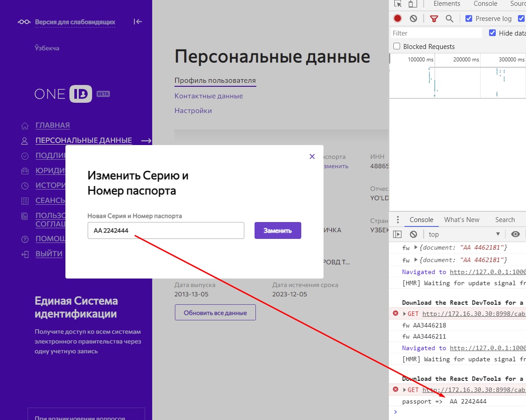Click the home icon beside ГЛАВНАЯ
The width and height of the screenshot is (526, 420).
25,126
